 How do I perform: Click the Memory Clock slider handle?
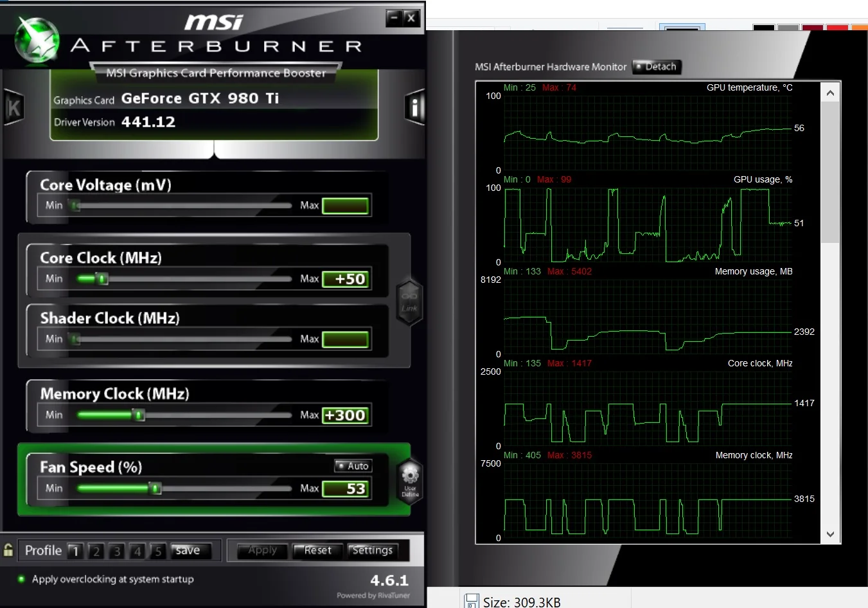tap(139, 415)
